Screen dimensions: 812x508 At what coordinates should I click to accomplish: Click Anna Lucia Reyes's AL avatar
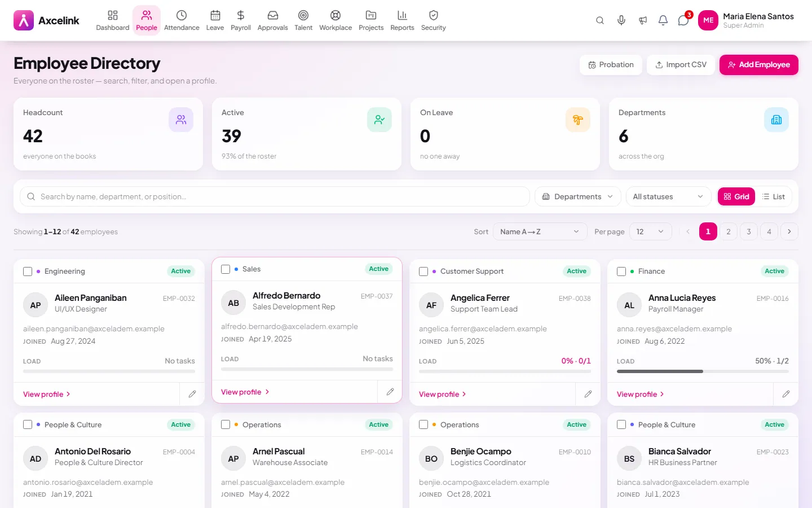(x=629, y=305)
